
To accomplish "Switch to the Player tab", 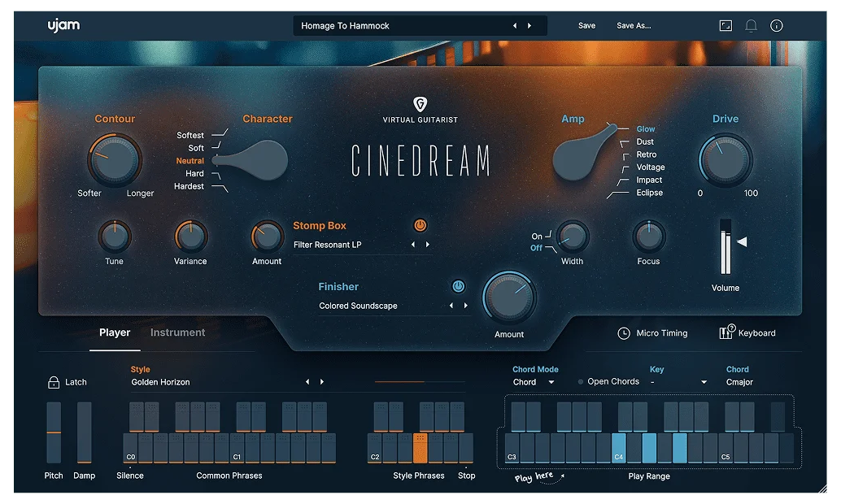I will 115,332.
